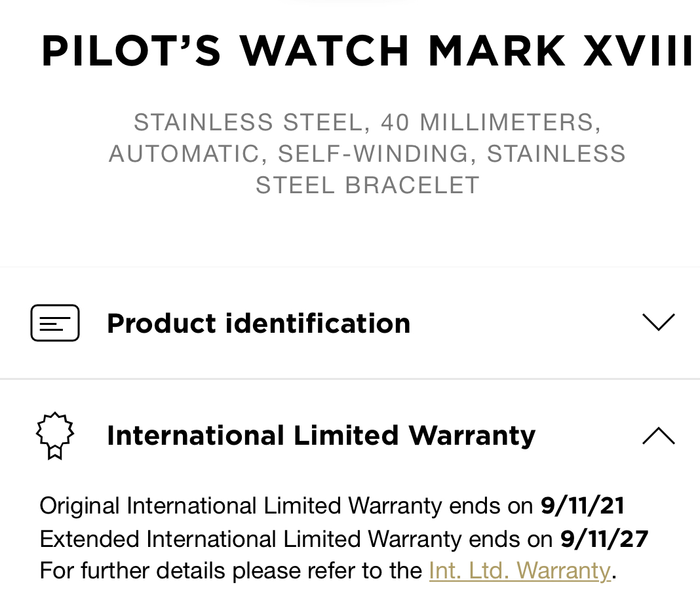Open the Int. Ltd. Warranty link
This screenshot has height=600, width=700.
(x=520, y=571)
